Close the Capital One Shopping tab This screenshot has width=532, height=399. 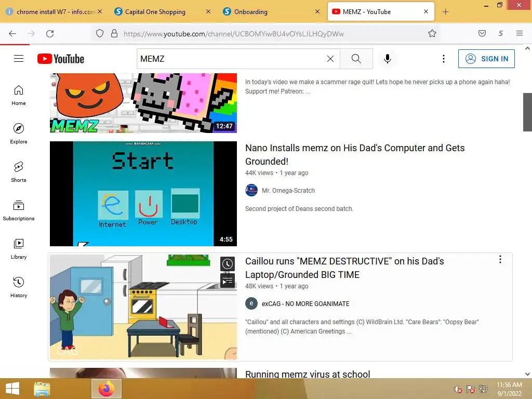point(208,11)
